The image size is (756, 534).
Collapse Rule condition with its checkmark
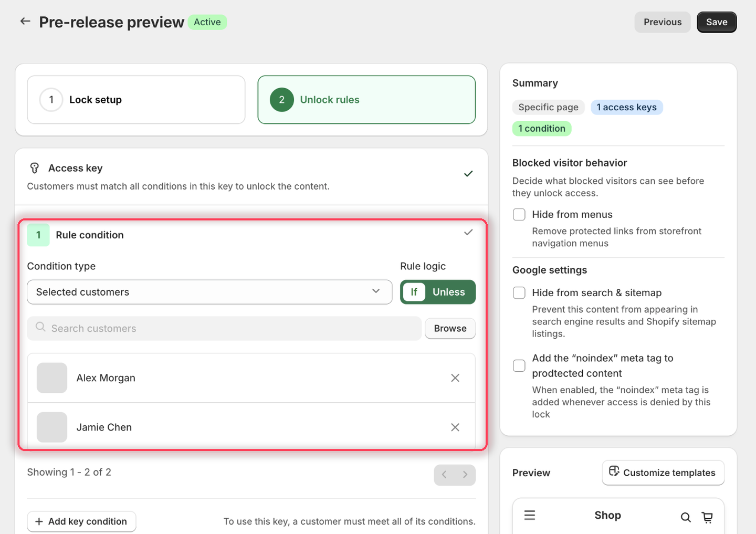[468, 232]
